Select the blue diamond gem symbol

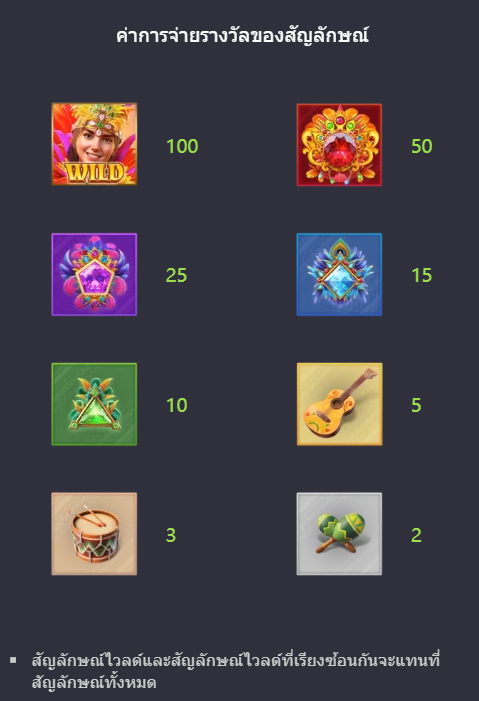pos(339,274)
